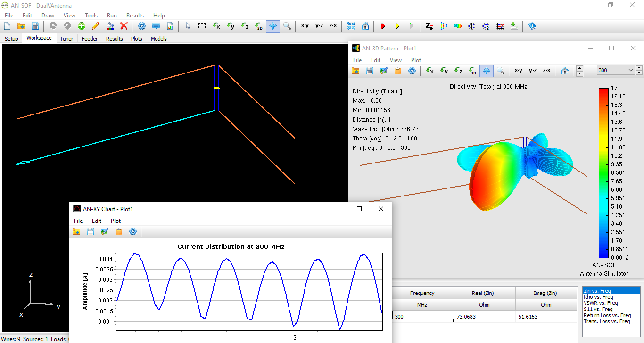Open the Draw menu
The height and width of the screenshot is (343, 644).
click(x=48, y=16)
